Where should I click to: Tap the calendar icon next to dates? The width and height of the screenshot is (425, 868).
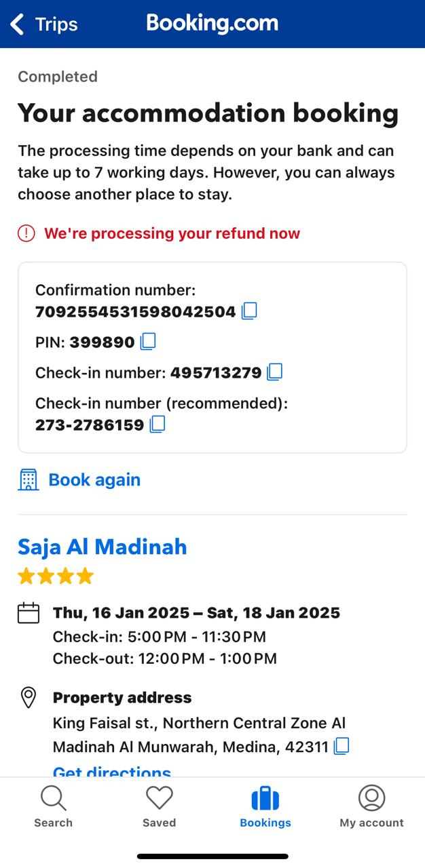29,613
